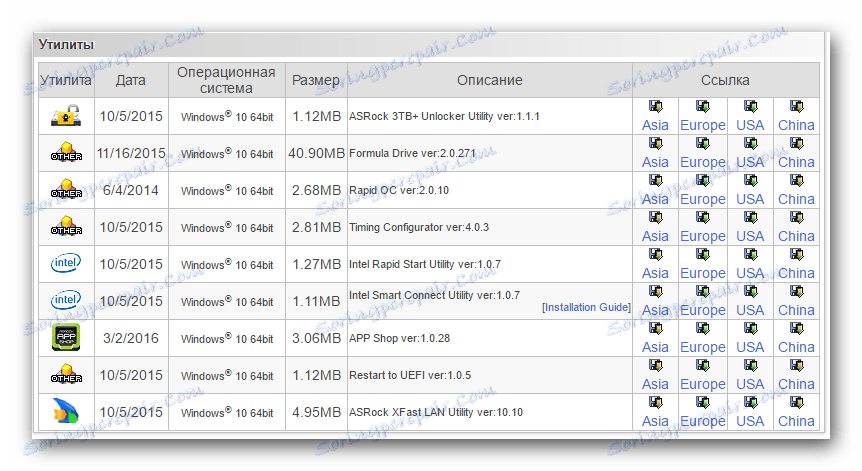Screen dimensions: 862x471
Task: Click the USA download icon for Formula Drive
Action: point(750,143)
